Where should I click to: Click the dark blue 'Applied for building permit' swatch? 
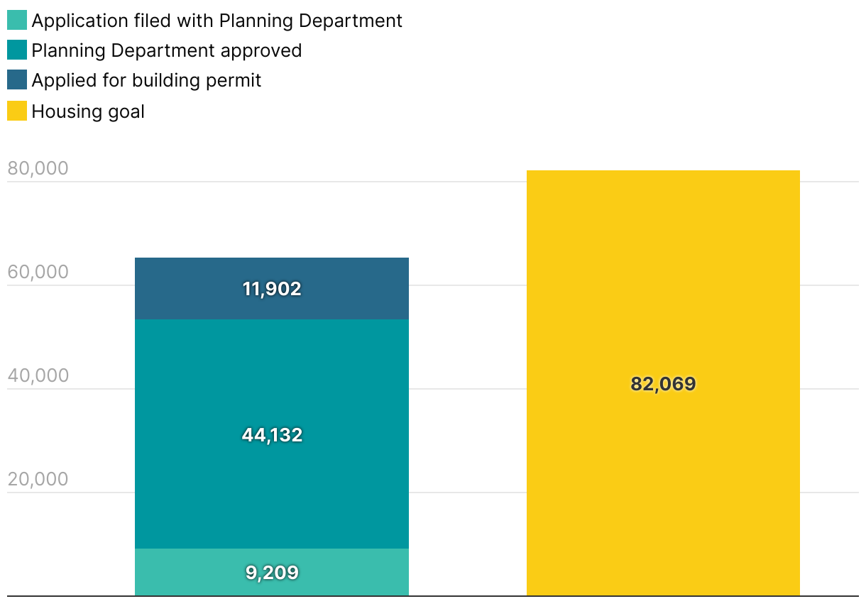(x=17, y=80)
